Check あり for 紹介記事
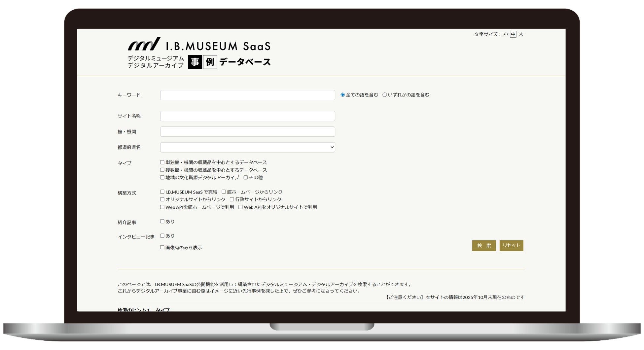This screenshot has height=350, width=644. [162, 222]
